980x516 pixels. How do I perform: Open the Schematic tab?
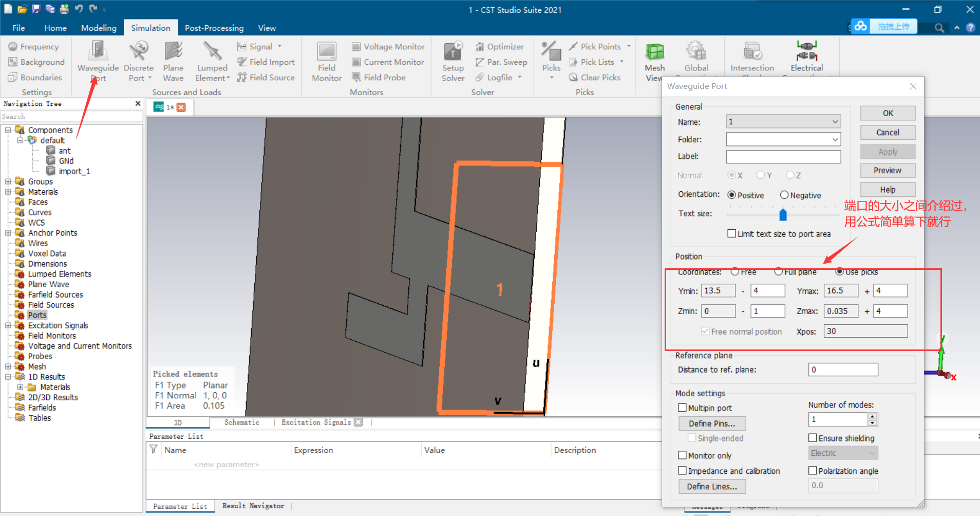(241, 422)
